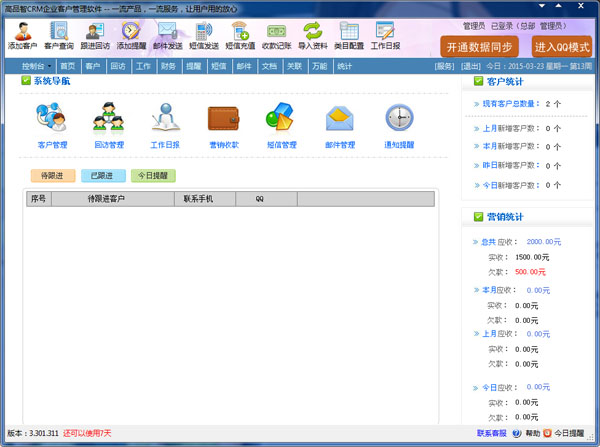Click the QQ column header

pyautogui.click(x=266, y=199)
